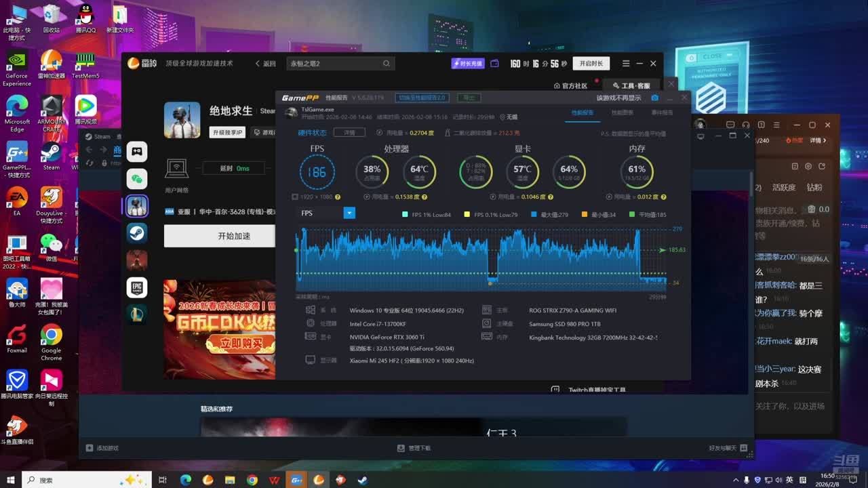The image size is (868, 488).
Task: Take a screenshot with the GamePP camera icon
Action: [x=654, y=98]
